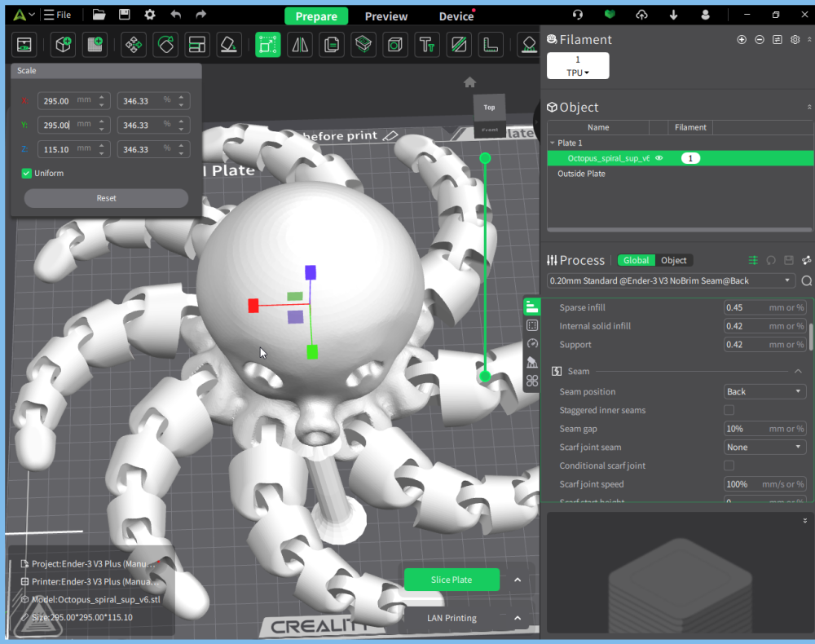The width and height of the screenshot is (815, 644).
Task: Open the File menu
Action: (58, 15)
